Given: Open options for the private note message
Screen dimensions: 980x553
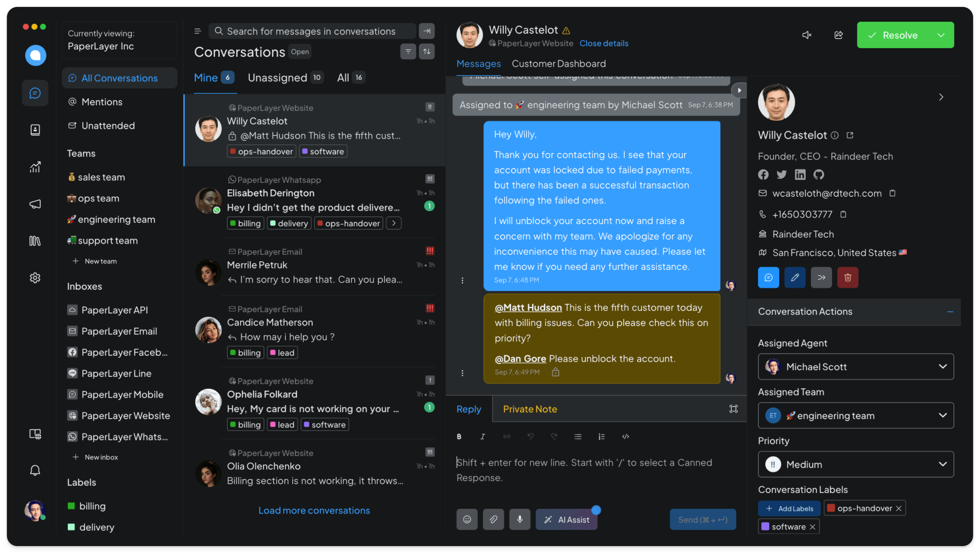Looking at the screenshot, I should click(462, 373).
